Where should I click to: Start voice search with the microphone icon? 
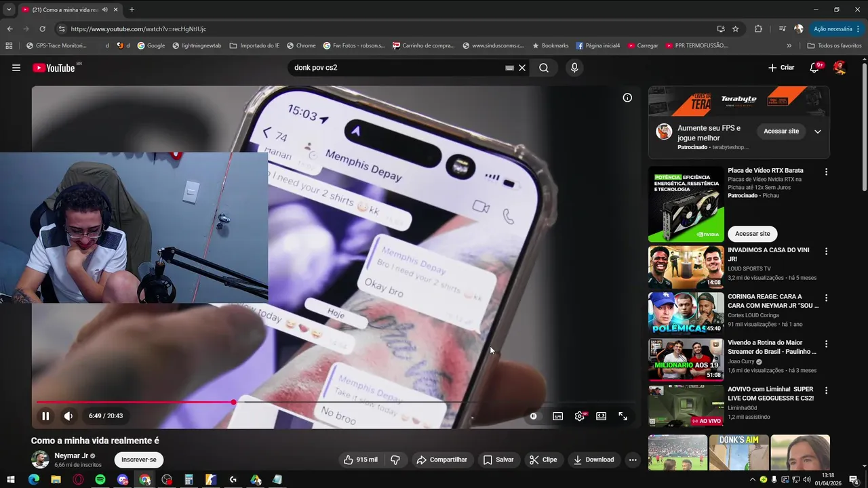click(574, 68)
